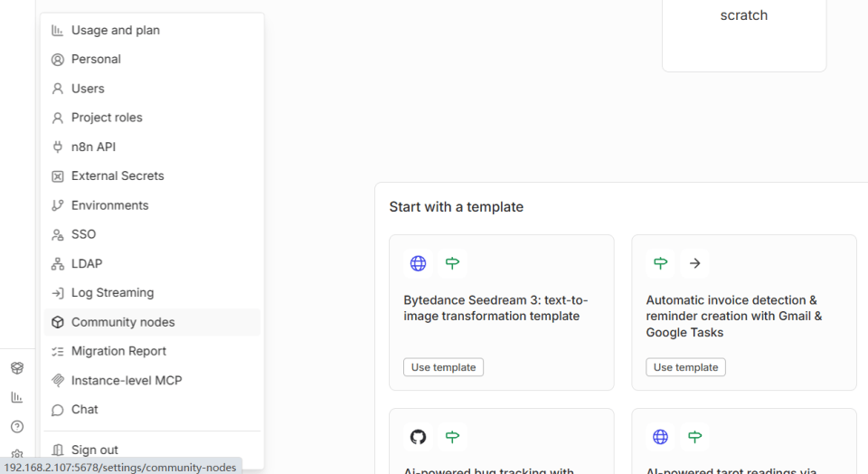
Task: Click the Templates box icon in sidebar
Action: click(17, 368)
